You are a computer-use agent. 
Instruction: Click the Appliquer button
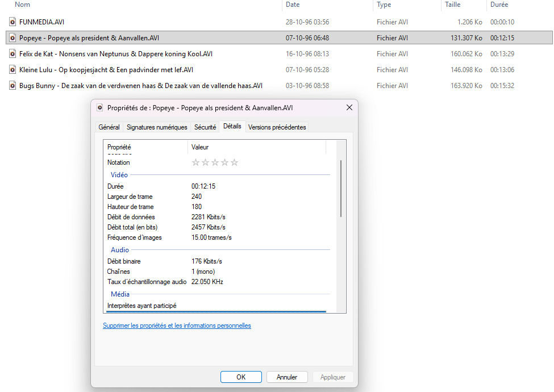[x=333, y=377]
